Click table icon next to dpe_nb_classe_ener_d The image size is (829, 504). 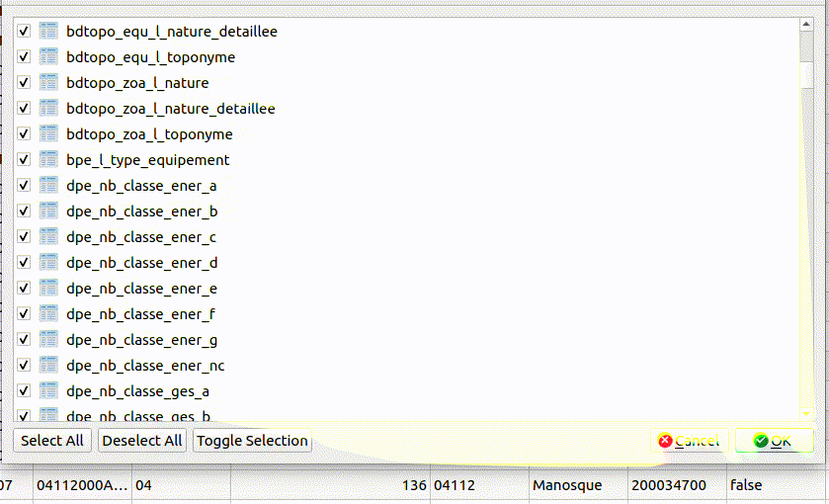[48, 263]
